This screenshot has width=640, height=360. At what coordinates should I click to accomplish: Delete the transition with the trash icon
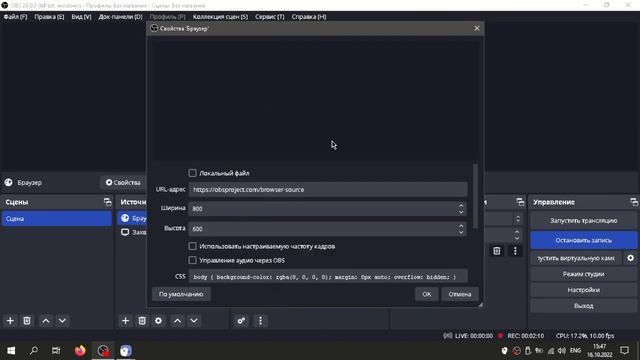pyautogui.click(x=497, y=251)
